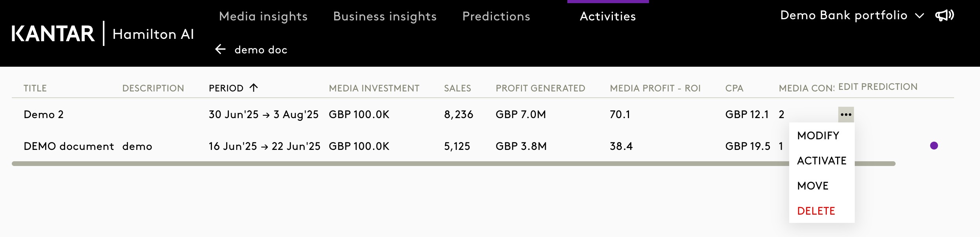Image resolution: width=980 pixels, height=237 pixels.
Task: Switch to the Business insights tab
Action: point(384,16)
